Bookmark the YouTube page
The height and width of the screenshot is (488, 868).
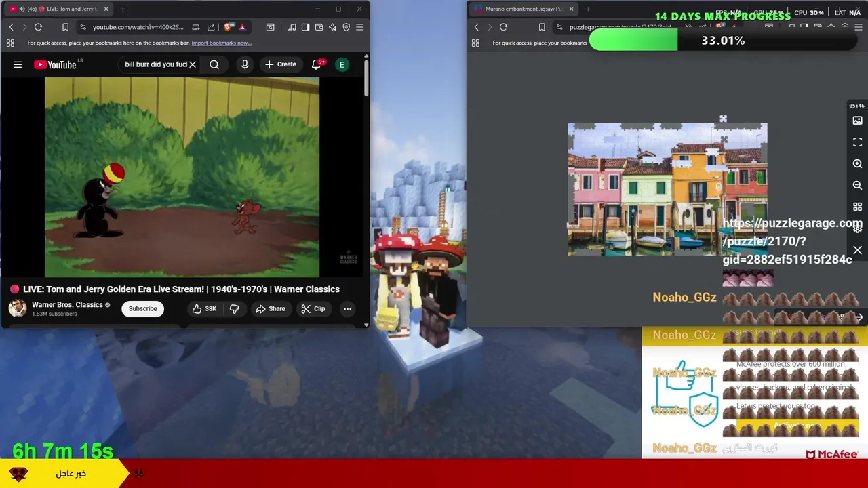click(x=65, y=27)
